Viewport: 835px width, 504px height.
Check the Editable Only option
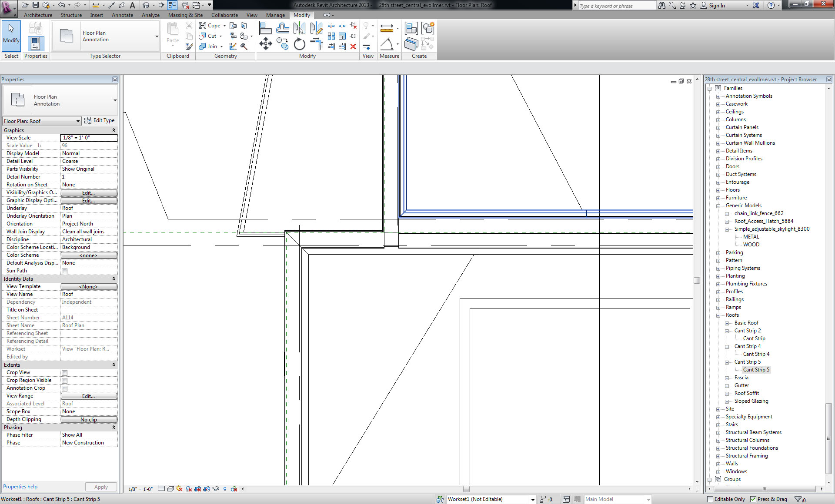point(710,499)
